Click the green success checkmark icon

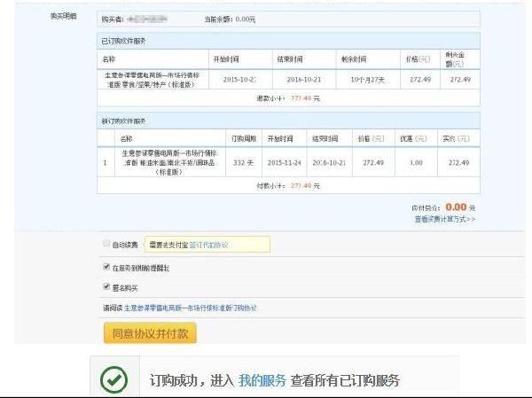(x=113, y=380)
